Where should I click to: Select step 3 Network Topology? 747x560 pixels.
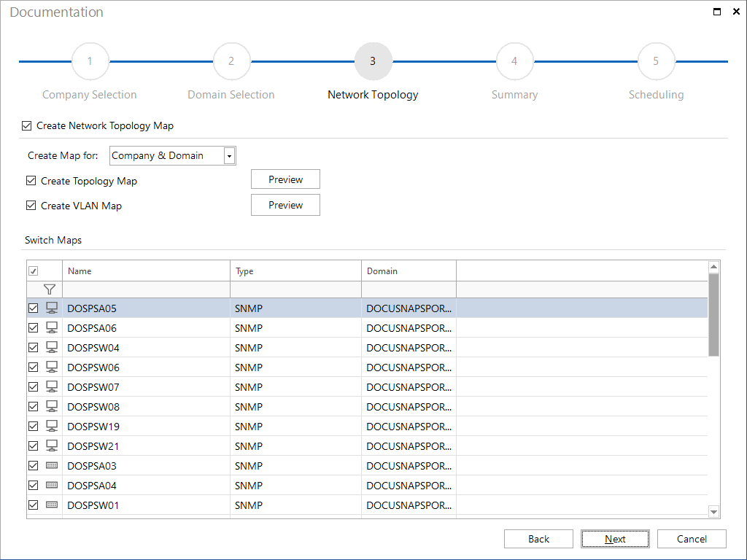click(x=373, y=61)
